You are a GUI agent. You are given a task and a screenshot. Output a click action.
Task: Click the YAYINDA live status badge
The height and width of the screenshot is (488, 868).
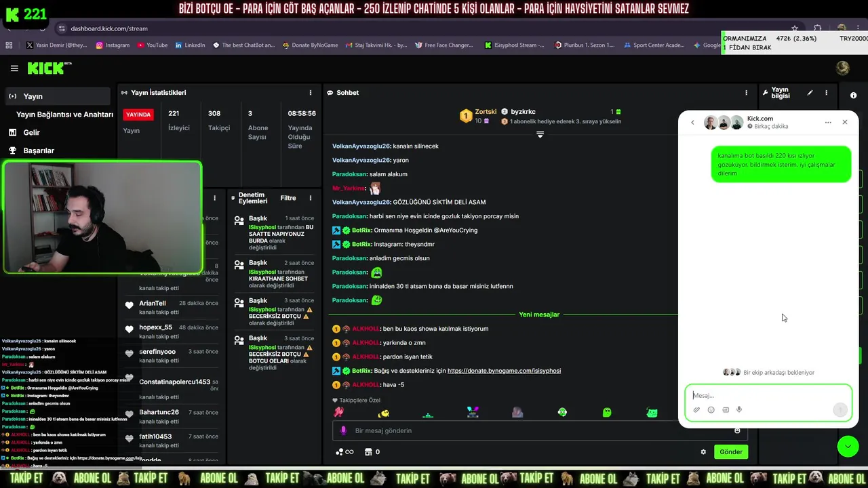pos(138,115)
